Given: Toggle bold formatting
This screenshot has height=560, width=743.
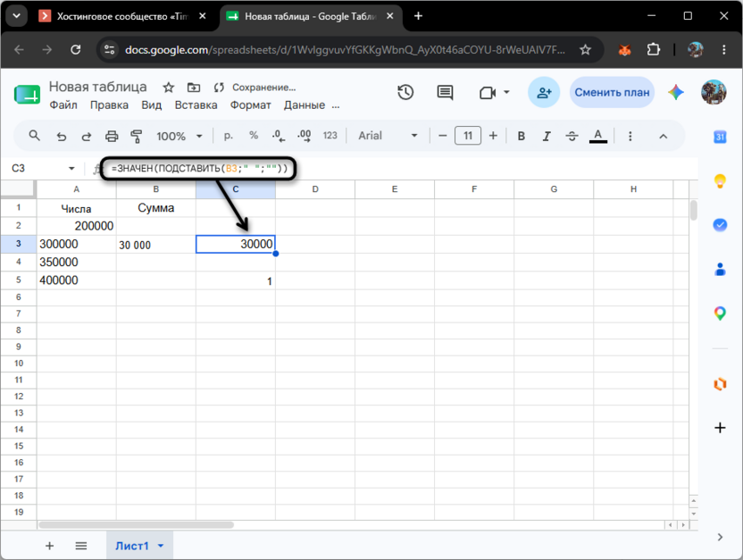Looking at the screenshot, I should tap(522, 137).
